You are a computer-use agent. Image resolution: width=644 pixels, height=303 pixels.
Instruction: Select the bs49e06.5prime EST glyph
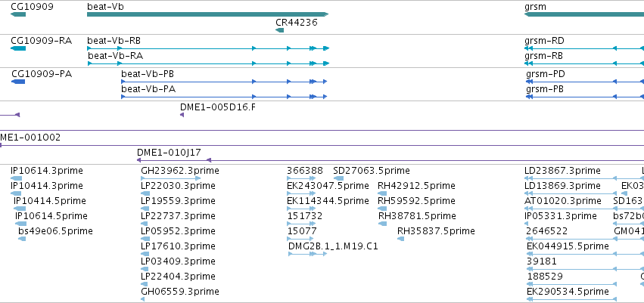pyautogui.click(x=22, y=239)
